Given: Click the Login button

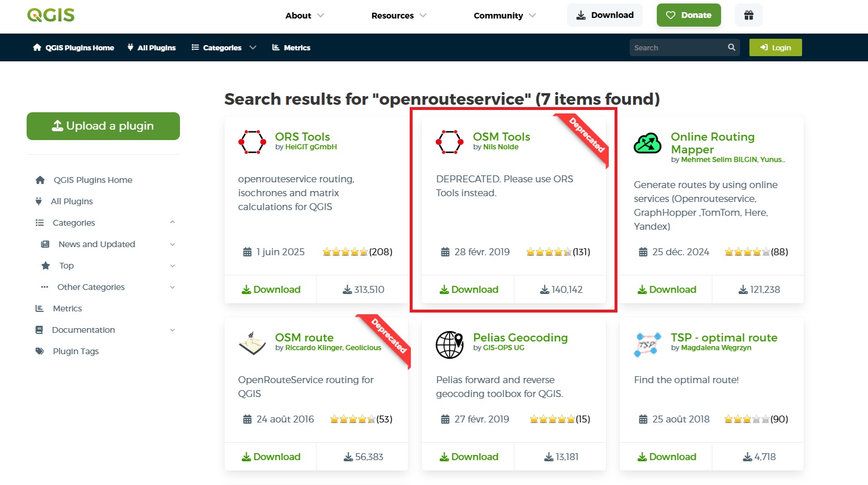Looking at the screenshot, I should tap(775, 47).
